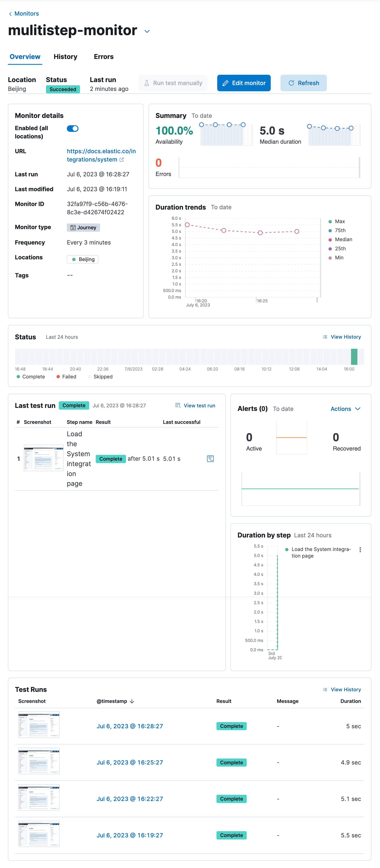Viewport: 380px width, 868px height.
Task: Switch to the History tab
Action: coord(65,57)
